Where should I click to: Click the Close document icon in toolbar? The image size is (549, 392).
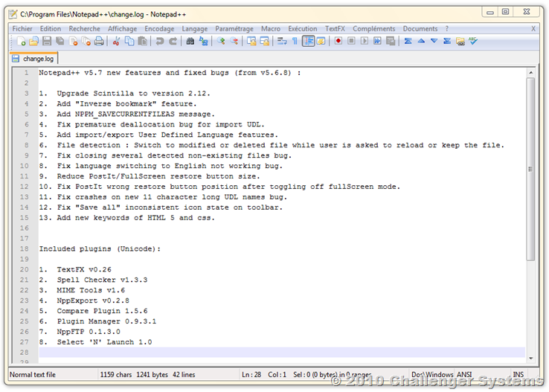pos(73,42)
